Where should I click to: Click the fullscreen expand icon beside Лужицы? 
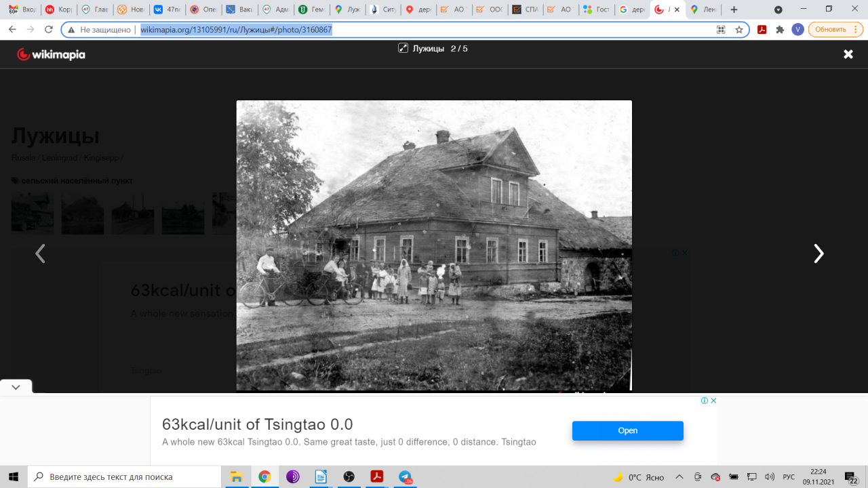point(403,49)
